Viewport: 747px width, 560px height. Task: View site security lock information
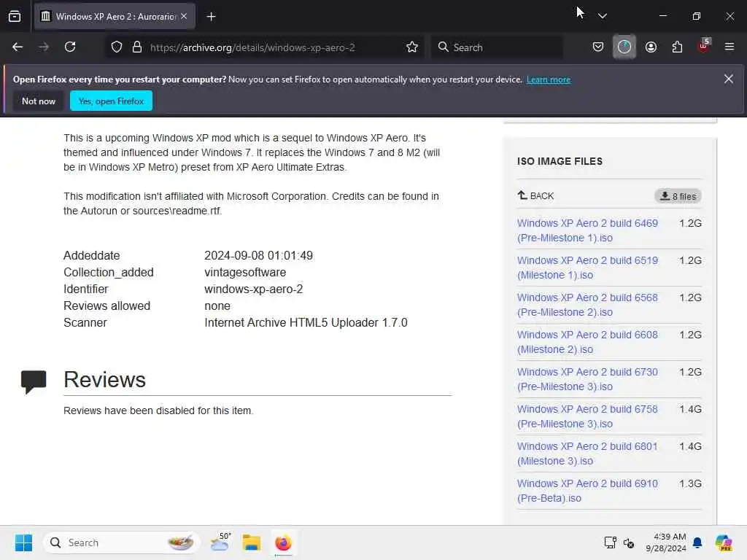point(137,47)
